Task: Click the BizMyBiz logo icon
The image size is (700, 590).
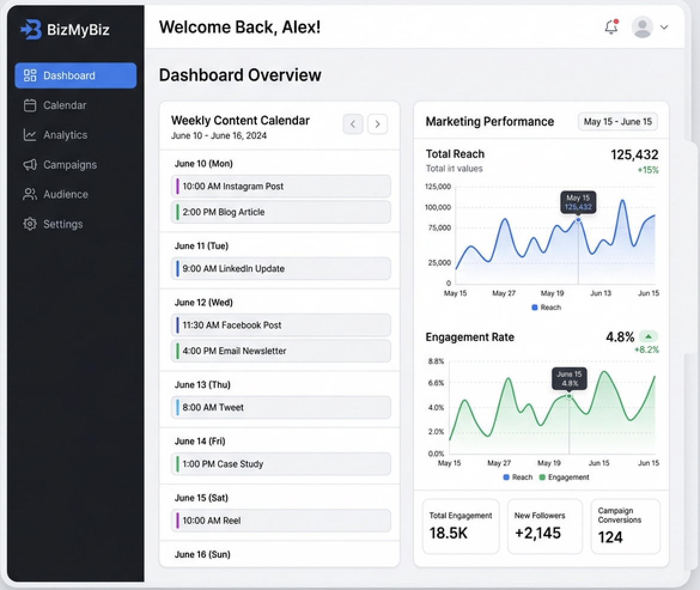Action: point(31,29)
